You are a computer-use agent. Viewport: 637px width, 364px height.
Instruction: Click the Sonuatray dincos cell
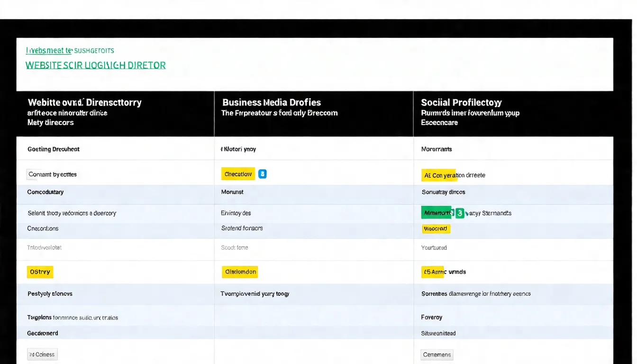[x=443, y=192]
